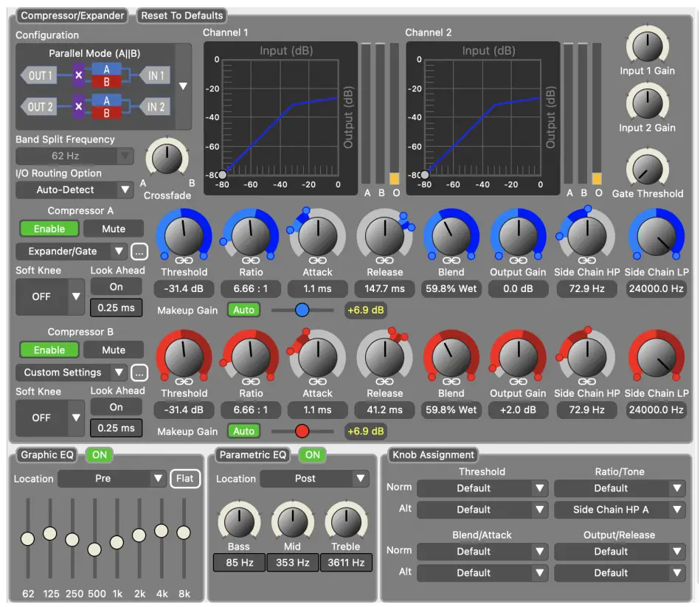Open Compressor A's '...' preset editor
This screenshot has height=607, width=700.
[x=138, y=251]
